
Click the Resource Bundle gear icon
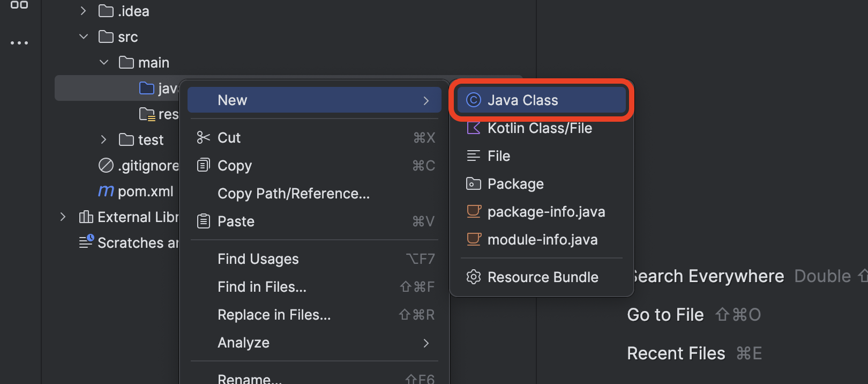pos(474,277)
